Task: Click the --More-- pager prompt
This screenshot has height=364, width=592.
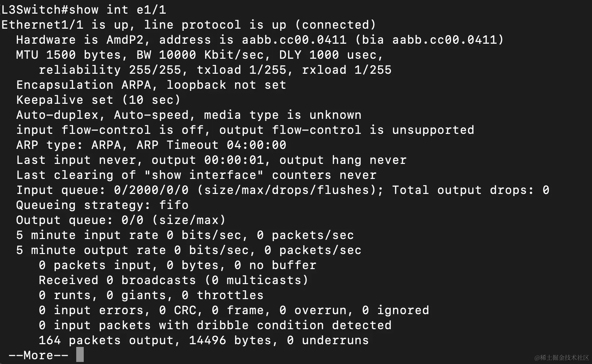Action: tap(38, 355)
